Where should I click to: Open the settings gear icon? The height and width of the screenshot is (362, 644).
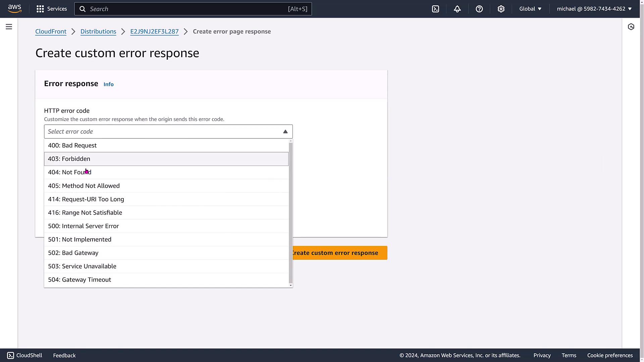click(x=501, y=9)
